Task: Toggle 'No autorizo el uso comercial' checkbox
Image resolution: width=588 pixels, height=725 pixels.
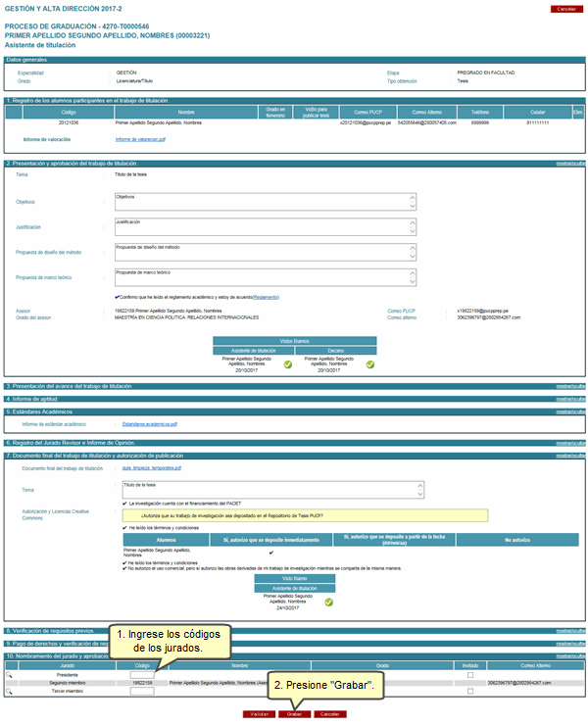Action: point(124,568)
